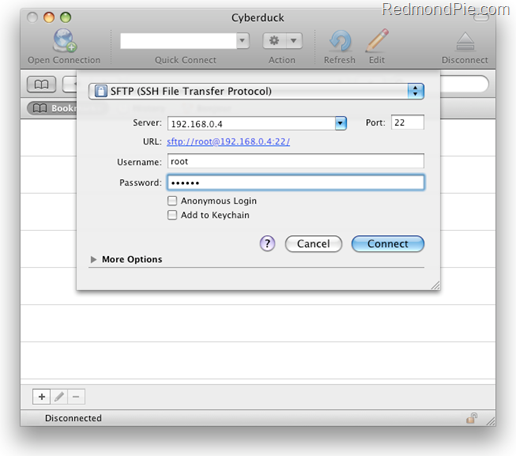516x456 pixels.
Task: Click the Cancel button
Action: point(313,244)
